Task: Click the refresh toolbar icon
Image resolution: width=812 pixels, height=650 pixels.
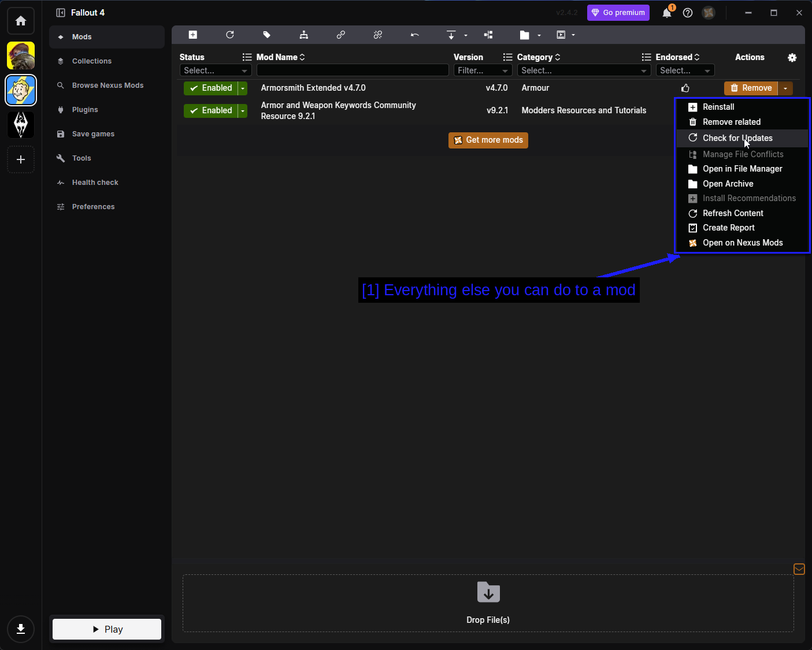Action: 230,35
